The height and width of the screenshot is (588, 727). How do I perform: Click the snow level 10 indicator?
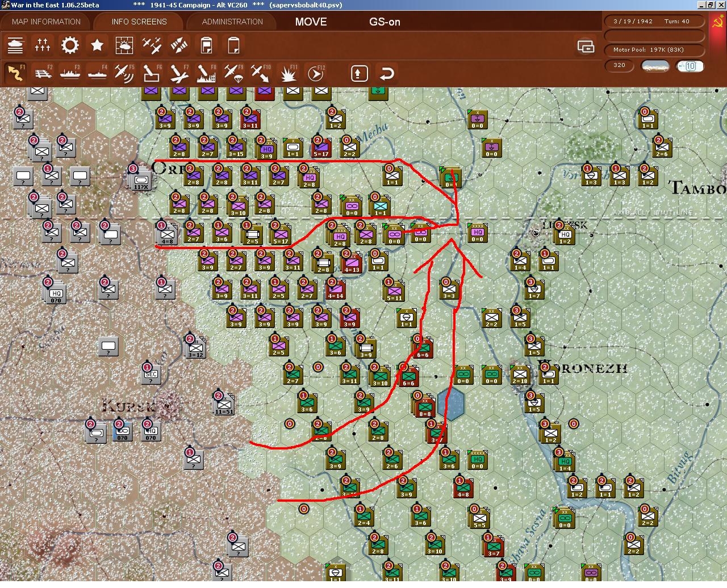pyautogui.click(x=690, y=66)
